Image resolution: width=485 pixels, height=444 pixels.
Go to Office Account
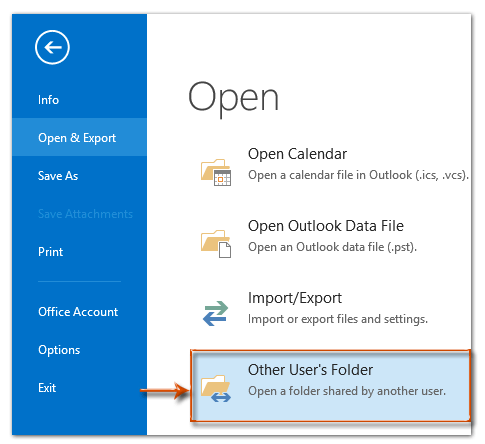[78, 312]
